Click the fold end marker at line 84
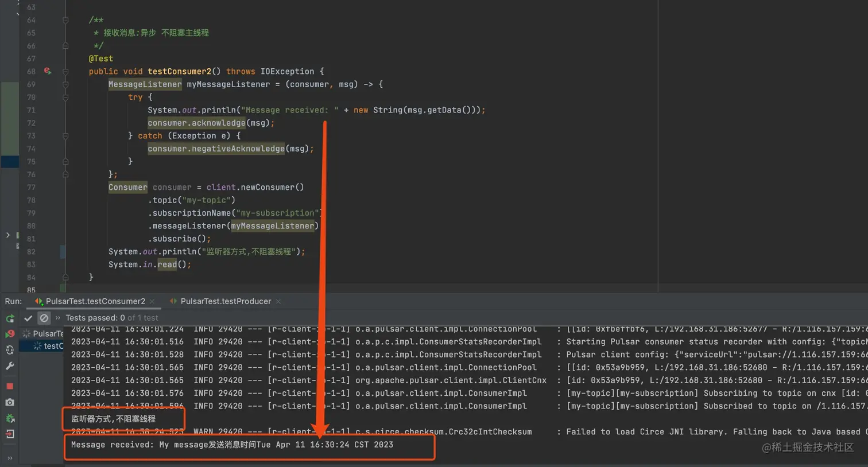Viewport: 868px width, 467px height. 65,278
